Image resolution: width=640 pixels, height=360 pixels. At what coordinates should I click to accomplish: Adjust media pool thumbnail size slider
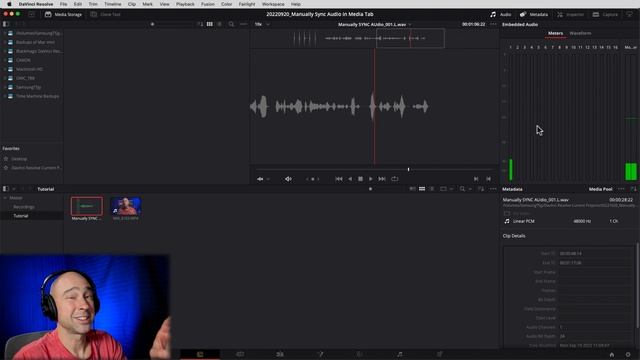tap(370, 189)
